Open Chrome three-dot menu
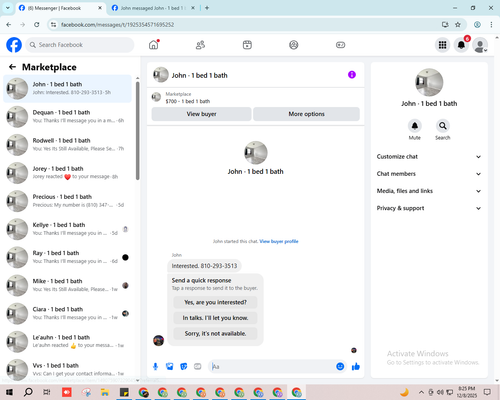This screenshot has height=400, width=500. point(491,24)
